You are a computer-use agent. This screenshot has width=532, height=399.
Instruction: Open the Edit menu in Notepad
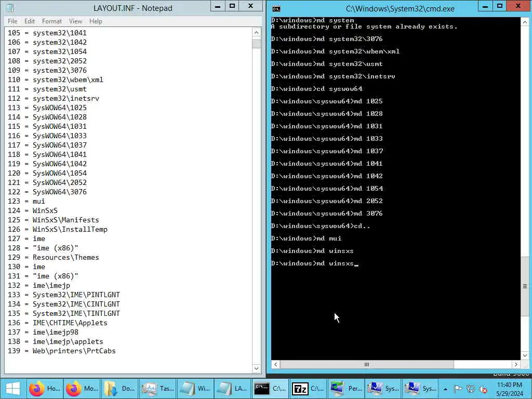30,21
